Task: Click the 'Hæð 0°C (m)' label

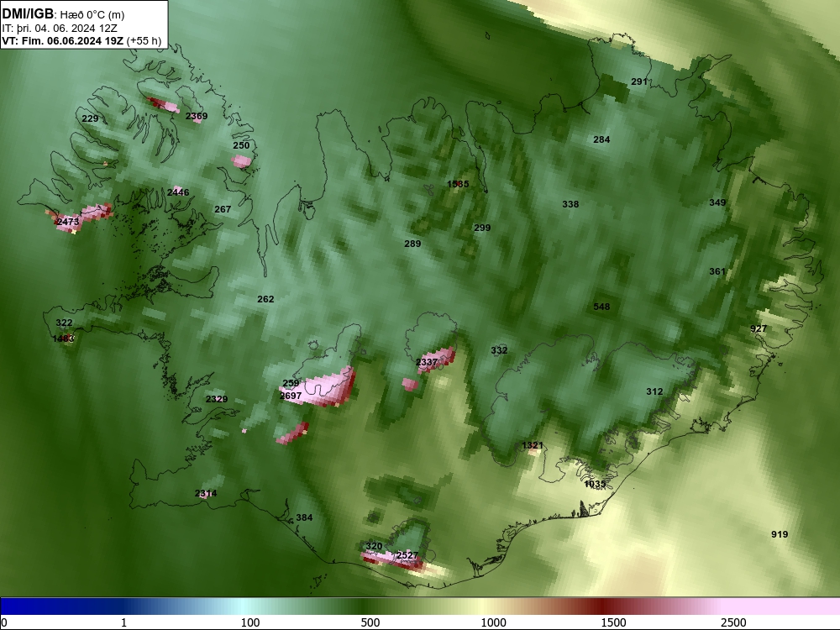Action: click(92, 15)
